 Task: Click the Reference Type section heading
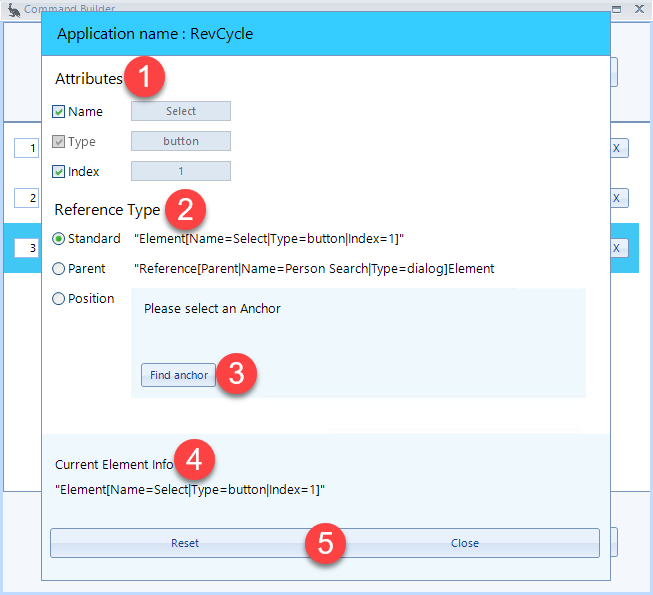coord(107,210)
